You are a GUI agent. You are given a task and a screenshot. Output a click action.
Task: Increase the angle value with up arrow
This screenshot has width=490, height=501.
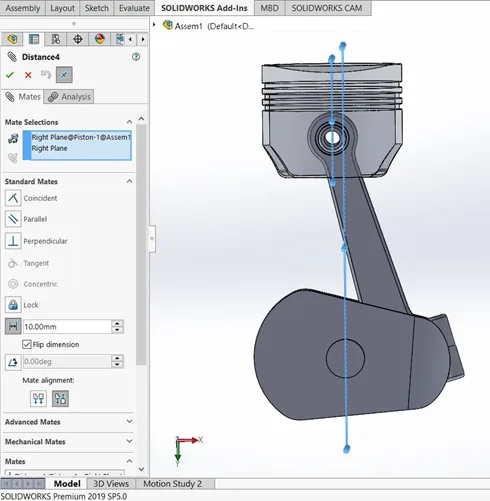click(117, 358)
